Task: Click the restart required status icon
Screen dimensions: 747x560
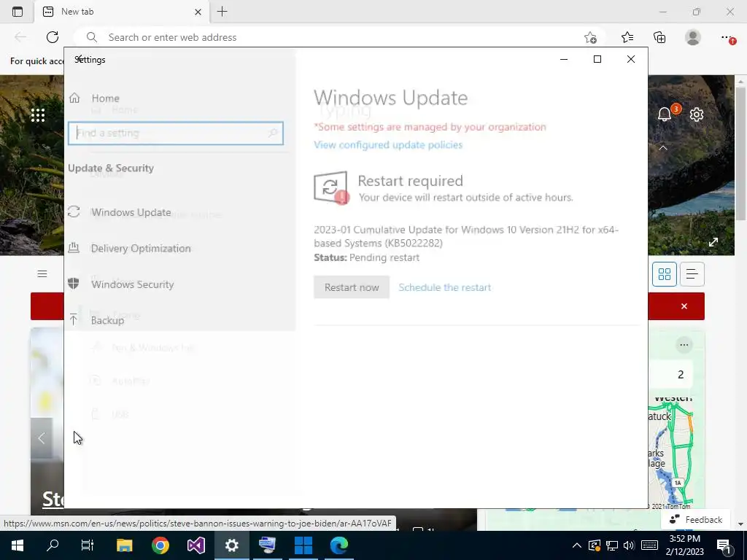Action: [331, 187]
